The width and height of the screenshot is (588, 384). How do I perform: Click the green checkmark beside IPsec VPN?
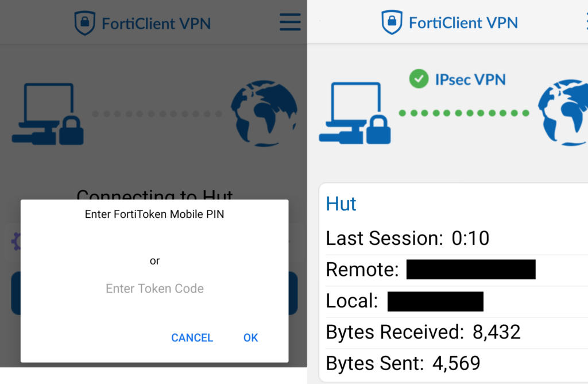coord(419,79)
